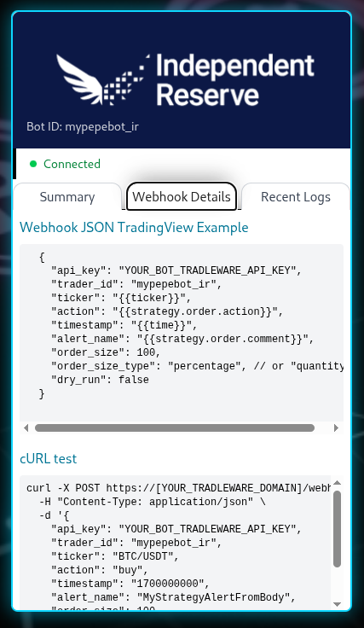Click the -d '{ line in cURL test

click(x=54, y=515)
